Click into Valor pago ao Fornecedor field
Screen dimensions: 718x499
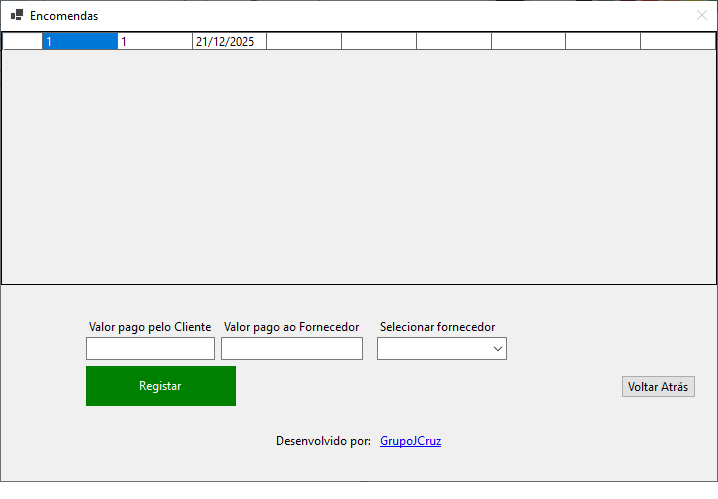click(291, 348)
